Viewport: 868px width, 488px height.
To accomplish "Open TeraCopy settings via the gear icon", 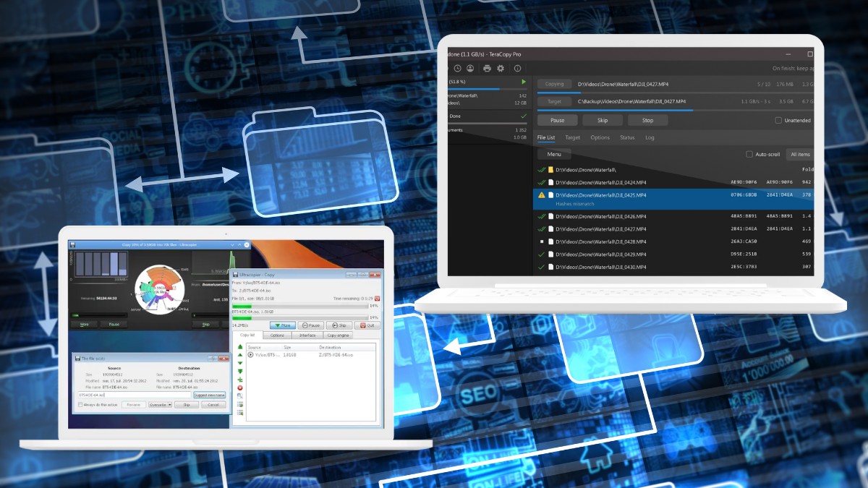I will point(500,68).
